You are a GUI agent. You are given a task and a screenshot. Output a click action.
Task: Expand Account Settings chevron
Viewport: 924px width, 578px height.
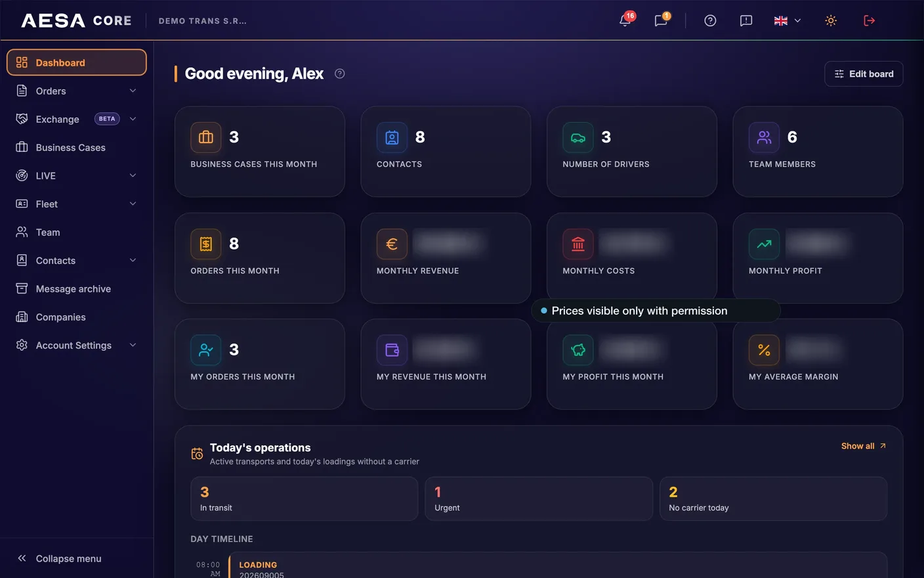click(x=133, y=345)
